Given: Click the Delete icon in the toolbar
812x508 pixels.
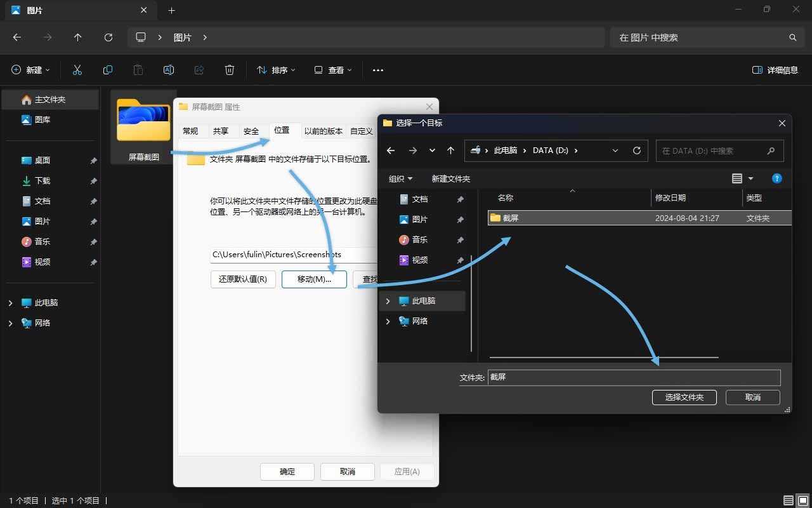Looking at the screenshot, I should point(230,70).
